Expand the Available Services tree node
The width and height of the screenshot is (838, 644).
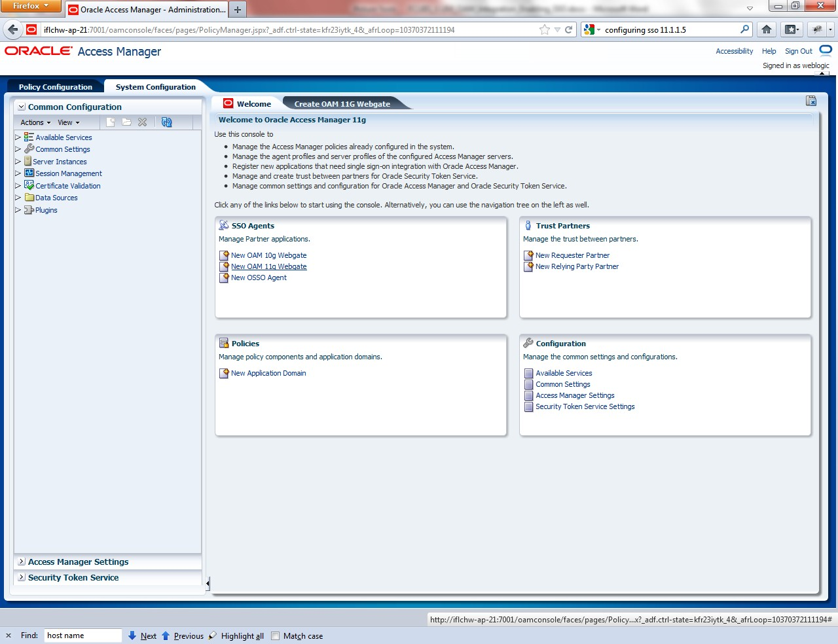(18, 137)
